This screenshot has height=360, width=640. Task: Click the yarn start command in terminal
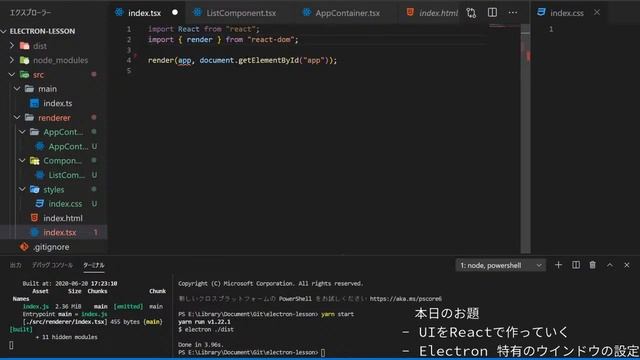click(x=338, y=314)
